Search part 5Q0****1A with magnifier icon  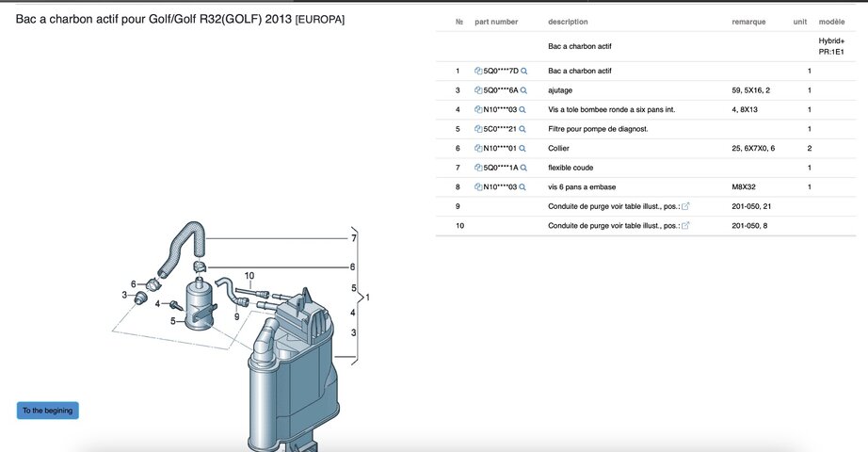coord(523,168)
